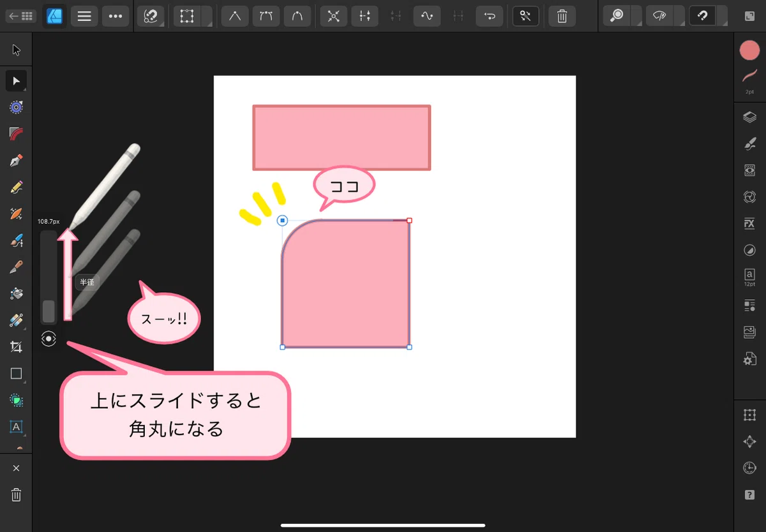Open the Adjustments half-circle studio
766x532 pixels.
pos(749,251)
